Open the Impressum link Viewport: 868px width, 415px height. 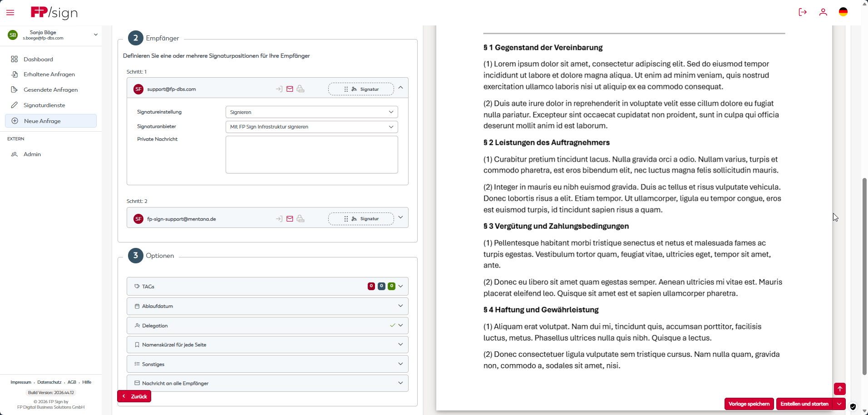21,382
